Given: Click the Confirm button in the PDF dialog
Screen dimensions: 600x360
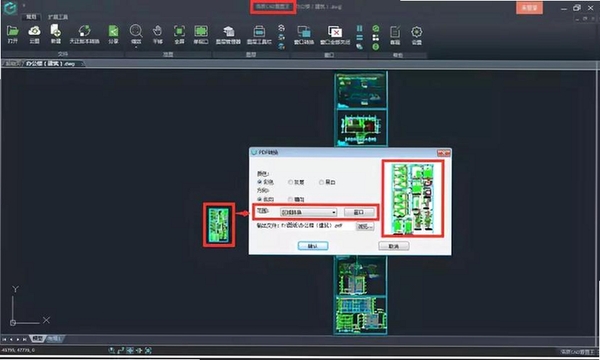Looking at the screenshot, I should [313, 246].
